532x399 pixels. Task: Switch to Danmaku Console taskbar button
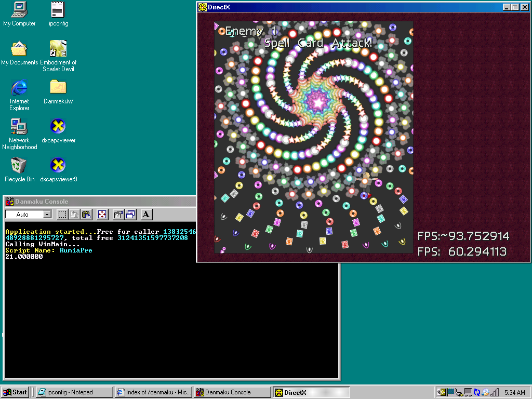232,392
